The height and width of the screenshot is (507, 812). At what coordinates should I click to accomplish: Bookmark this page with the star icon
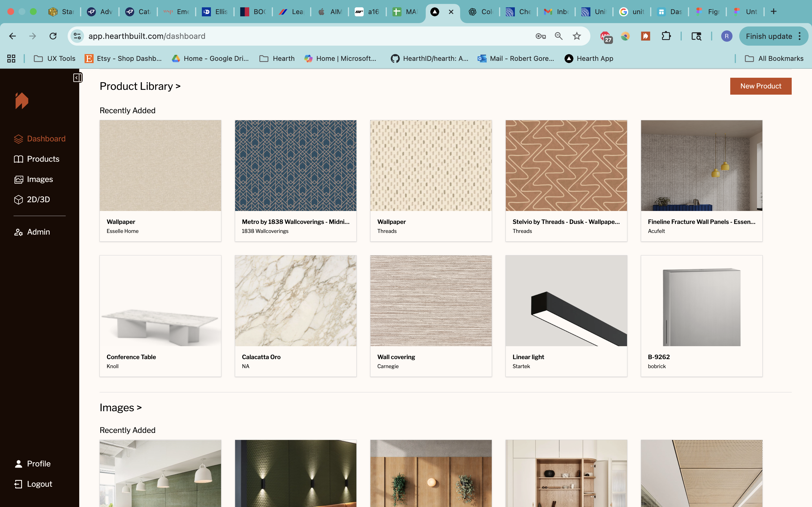(x=577, y=36)
